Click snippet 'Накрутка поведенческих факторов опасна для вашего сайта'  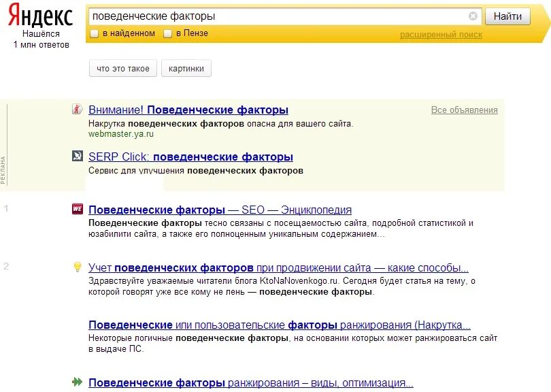click(x=220, y=124)
